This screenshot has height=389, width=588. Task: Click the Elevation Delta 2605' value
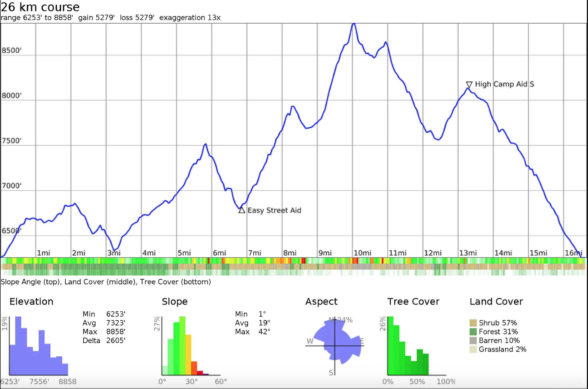(x=116, y=341)
